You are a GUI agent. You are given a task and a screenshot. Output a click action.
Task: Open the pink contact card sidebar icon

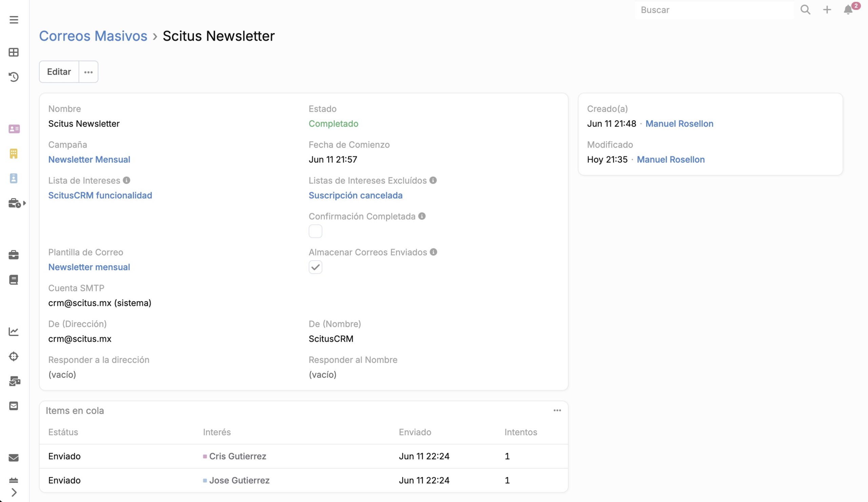(x=14, y=129)
